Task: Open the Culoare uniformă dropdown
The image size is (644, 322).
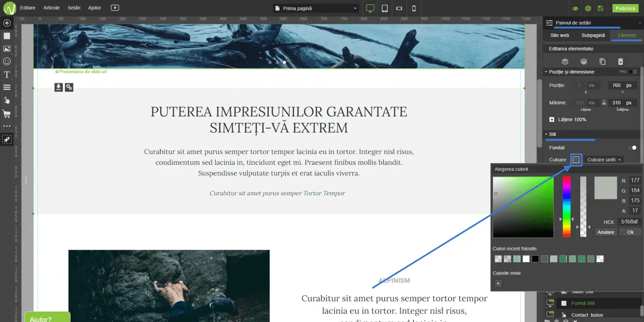Action: (604, 159)
